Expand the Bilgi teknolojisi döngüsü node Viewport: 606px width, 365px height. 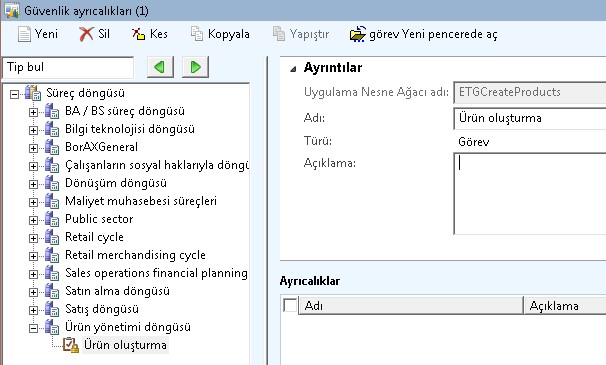[33, 130]
